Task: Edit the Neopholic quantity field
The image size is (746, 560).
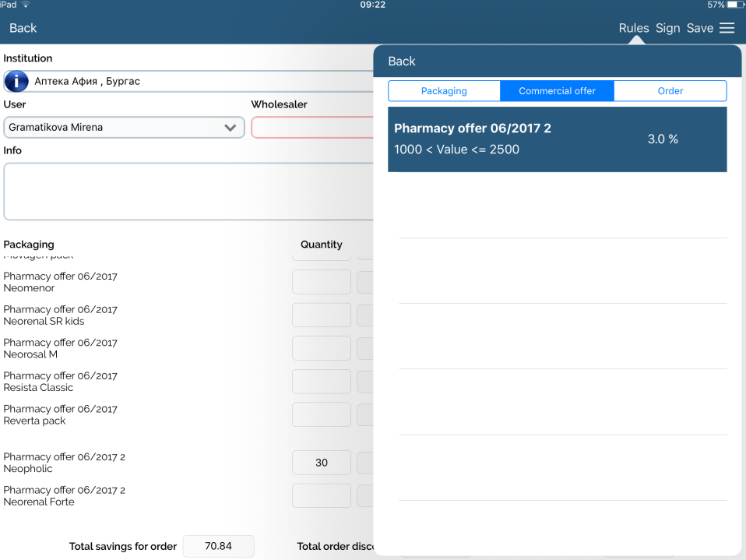Action: [x=321, y=463]
